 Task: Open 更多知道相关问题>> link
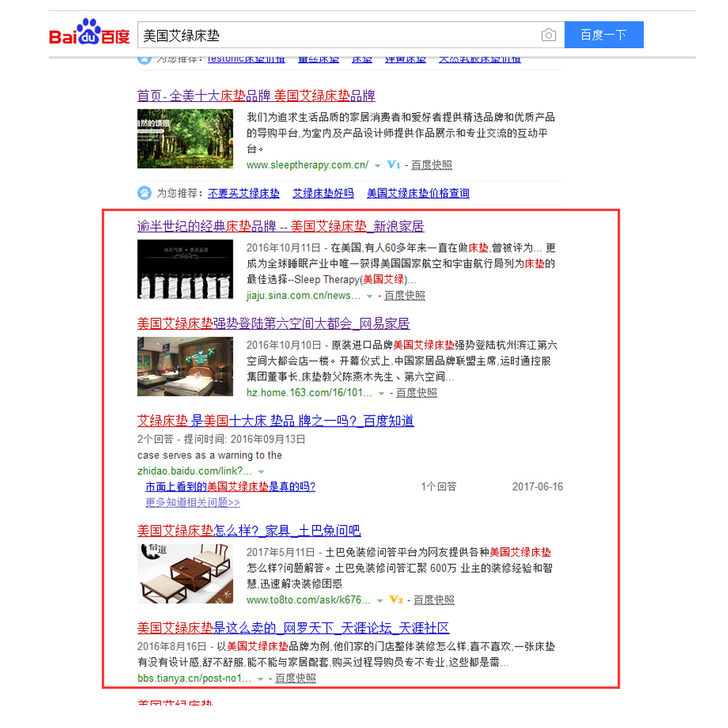(193, 502)
